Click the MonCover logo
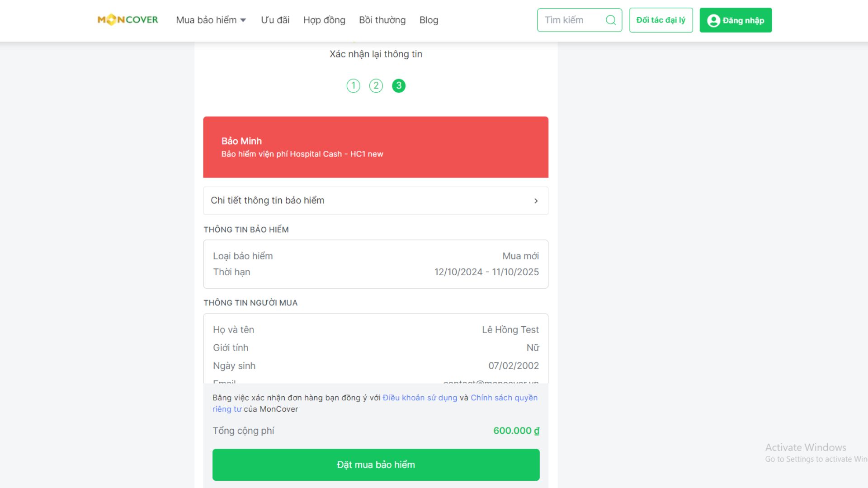 (128, 20)
